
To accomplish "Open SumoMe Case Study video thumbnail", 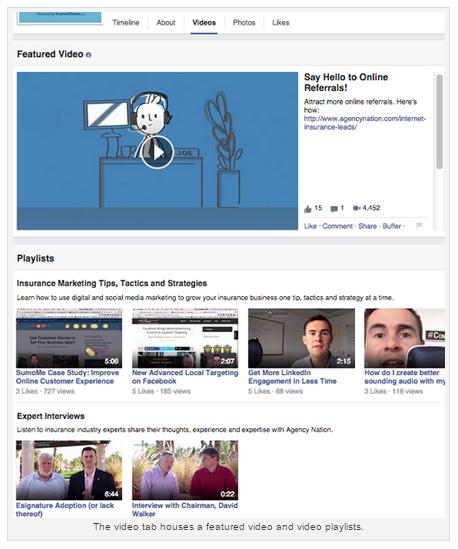I will point(69,338).
